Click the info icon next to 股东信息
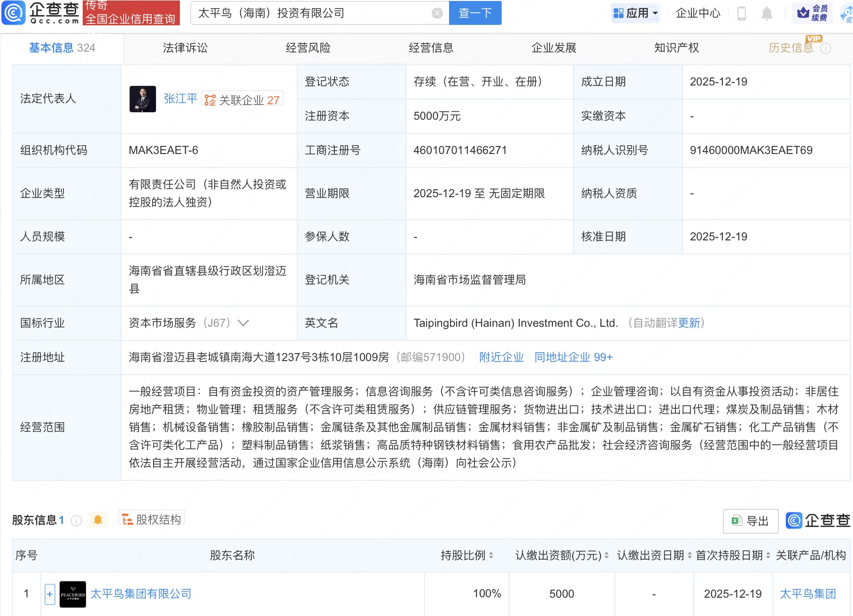Image resolution: width=853 pixels, height=616 pixels. click(x=76, y=520)
